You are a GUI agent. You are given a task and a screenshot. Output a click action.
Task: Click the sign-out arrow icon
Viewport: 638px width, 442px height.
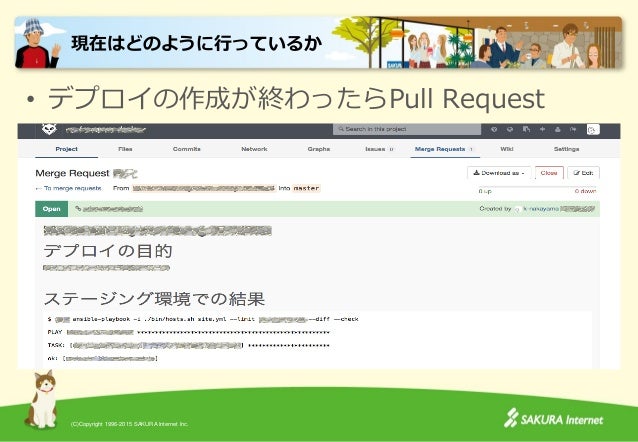pos(573,129)
